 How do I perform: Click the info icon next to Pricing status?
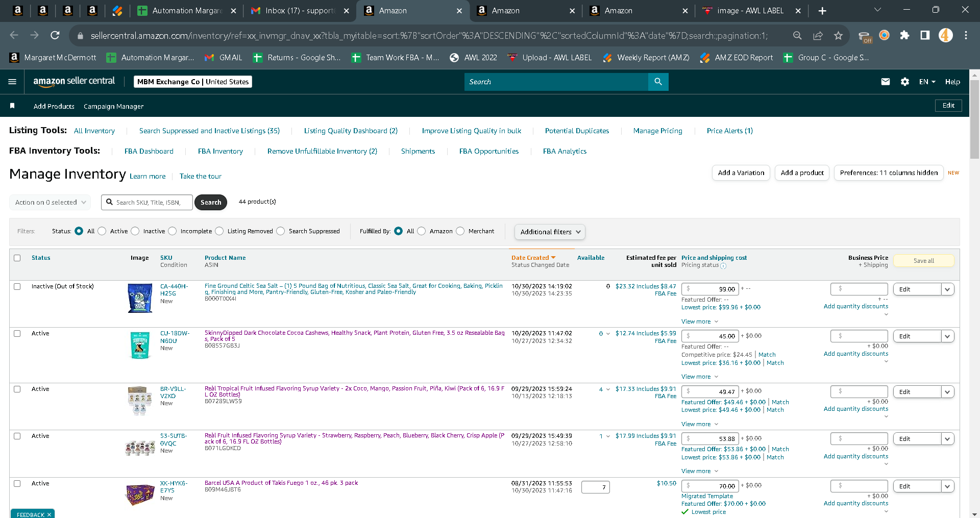tap(723, 265)
